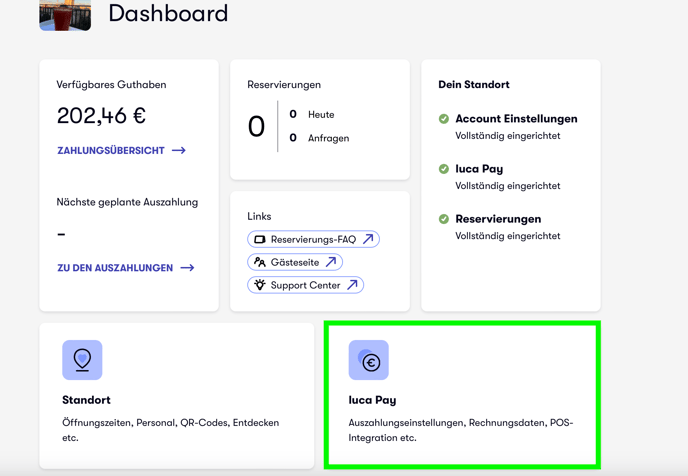Screen dimensions: 688x476
Task: Click Nächste geplante Auszahlung label
Action: point(127,202)
